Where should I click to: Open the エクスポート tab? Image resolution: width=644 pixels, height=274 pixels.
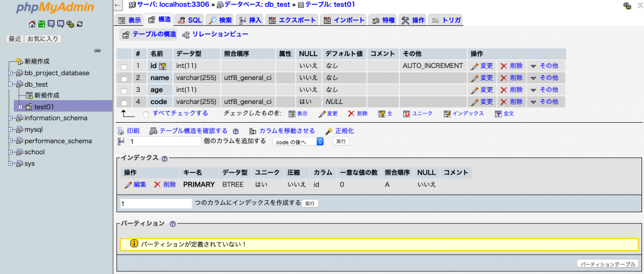[292, 20]
